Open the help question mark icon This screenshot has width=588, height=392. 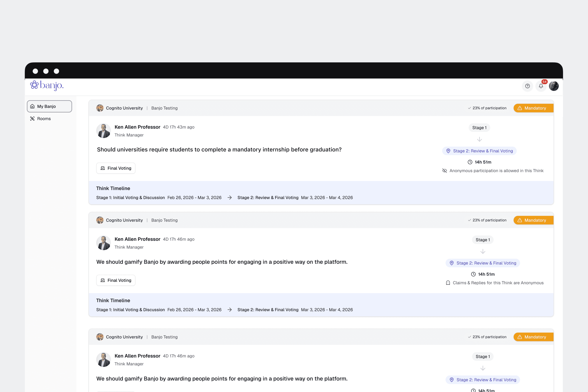[527, 86]
